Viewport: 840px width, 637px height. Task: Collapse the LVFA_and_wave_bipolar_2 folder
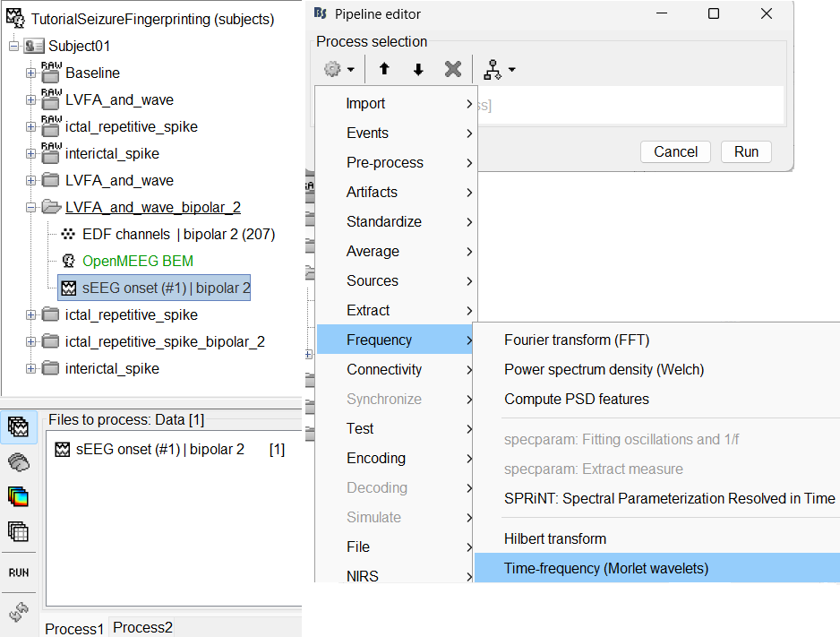point(31,208)
